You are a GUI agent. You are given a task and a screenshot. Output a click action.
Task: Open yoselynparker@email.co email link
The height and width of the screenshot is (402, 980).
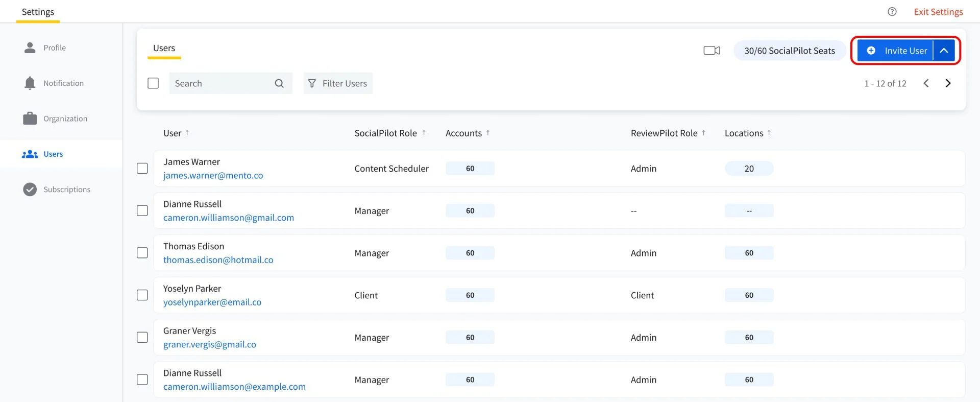click(x=212, y=302)
